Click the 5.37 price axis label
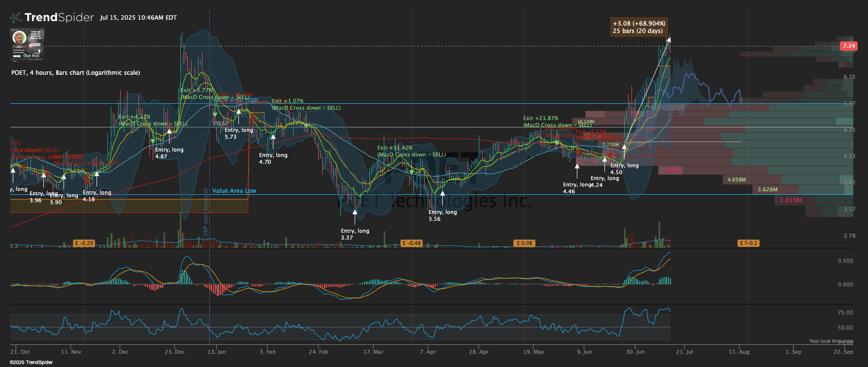The width and height of the screenshot is (868, 367). [849, 104]
